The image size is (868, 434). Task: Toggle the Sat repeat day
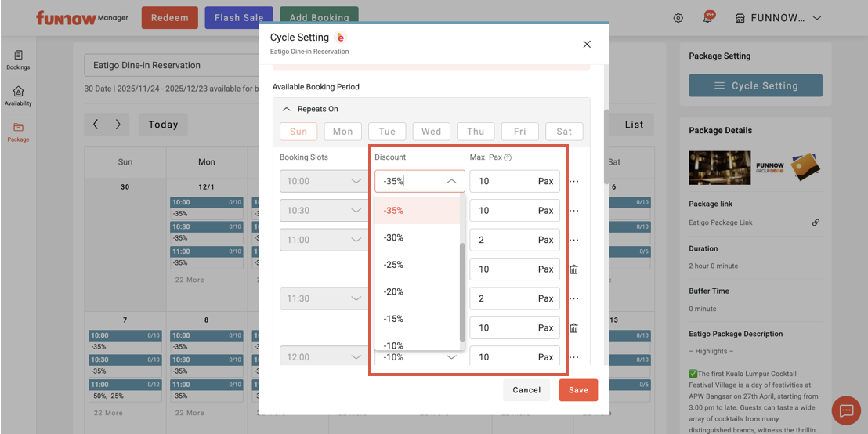coord(564,132)
